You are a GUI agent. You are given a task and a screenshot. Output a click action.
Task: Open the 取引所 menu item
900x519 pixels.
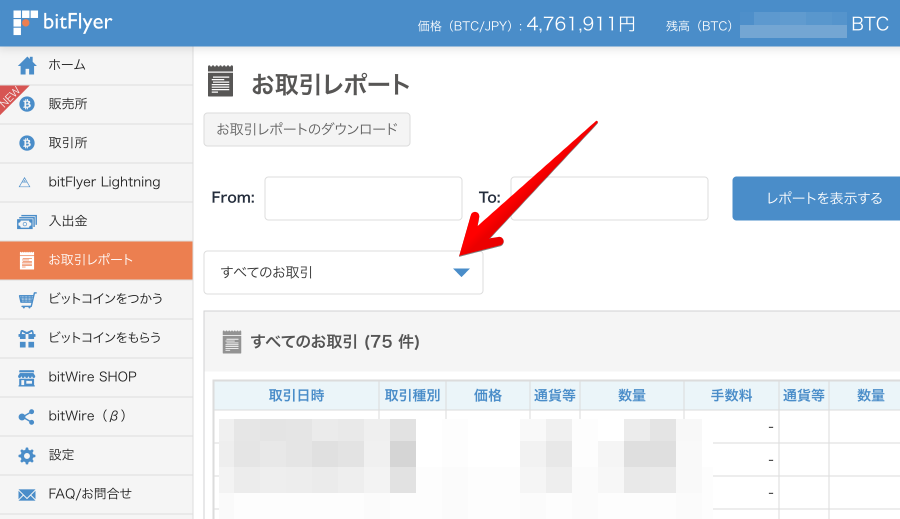click(96, 144)
